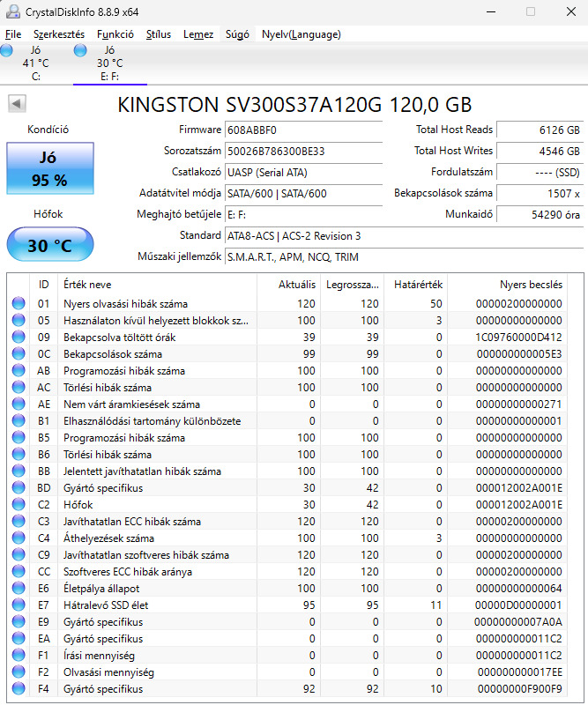588x705 pixels.
Task: Click status orb for ID CC row
Action: pyautogui.click(x=19, y=571)
